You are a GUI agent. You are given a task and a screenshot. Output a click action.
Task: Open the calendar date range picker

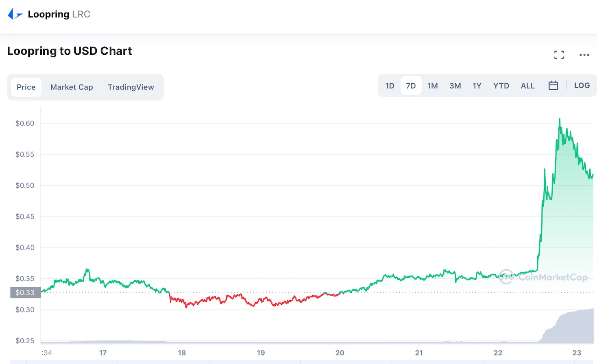point(553,86)
